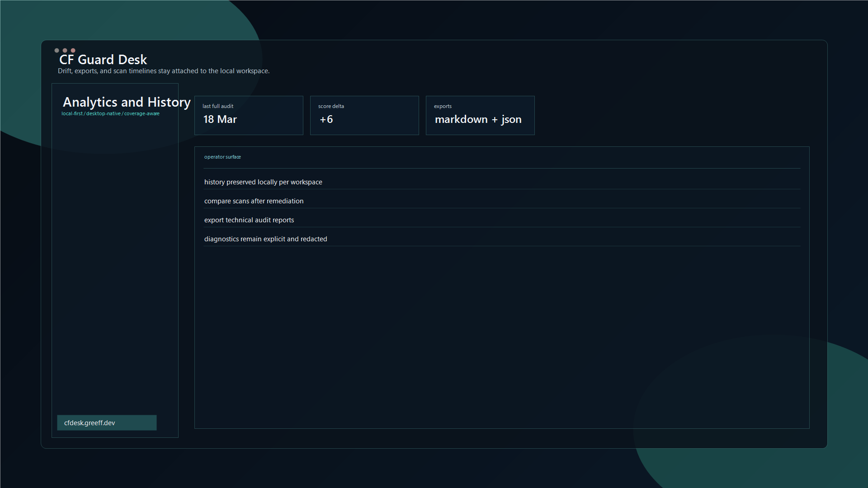Click the exports markdown + json card

[480, 115]
